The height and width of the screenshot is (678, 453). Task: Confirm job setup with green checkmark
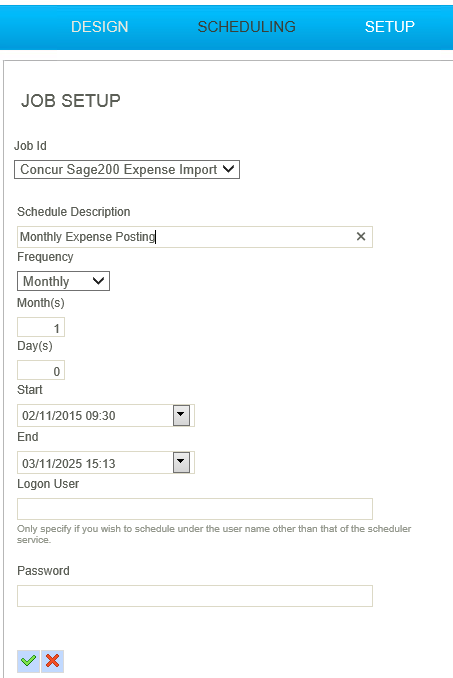(x=29, y=661)
